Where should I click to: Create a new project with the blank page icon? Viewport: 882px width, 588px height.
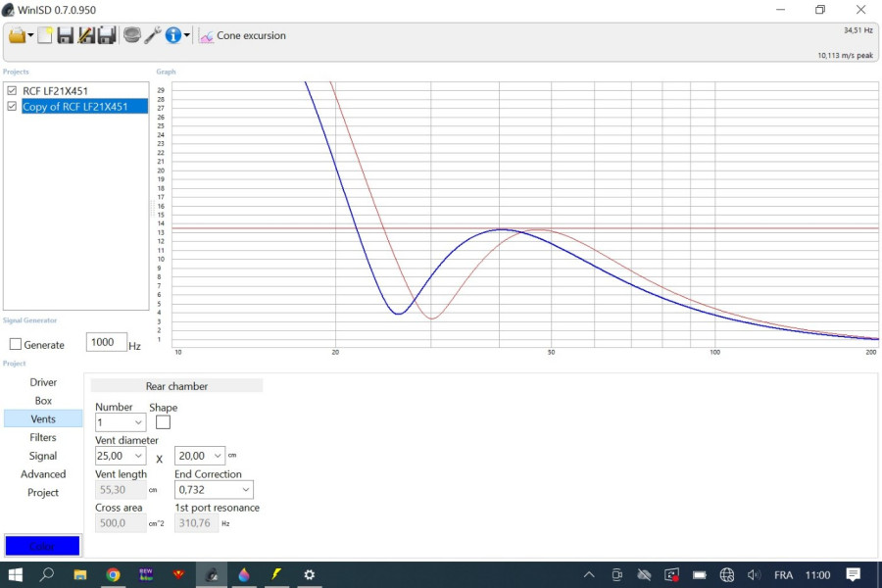tap(45, 35)
